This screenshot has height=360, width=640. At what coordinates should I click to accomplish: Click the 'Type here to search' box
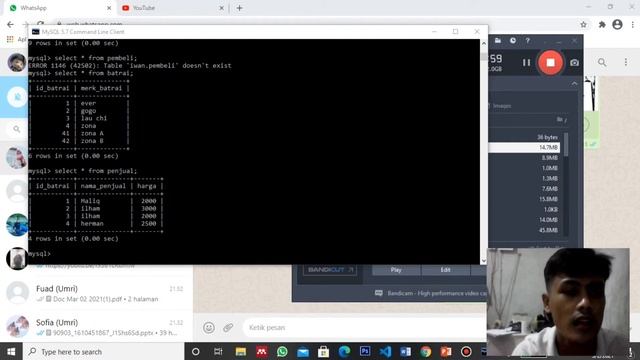point(103,351)
